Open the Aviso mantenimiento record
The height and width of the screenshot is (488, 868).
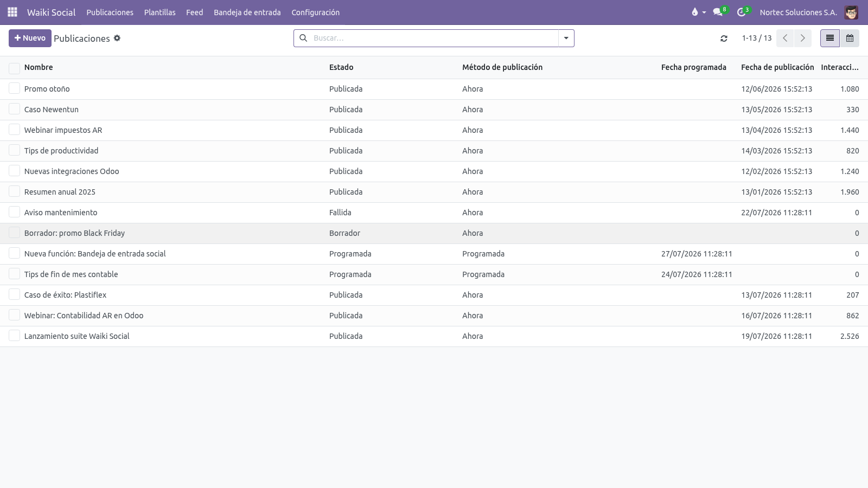tap(61, 213)
